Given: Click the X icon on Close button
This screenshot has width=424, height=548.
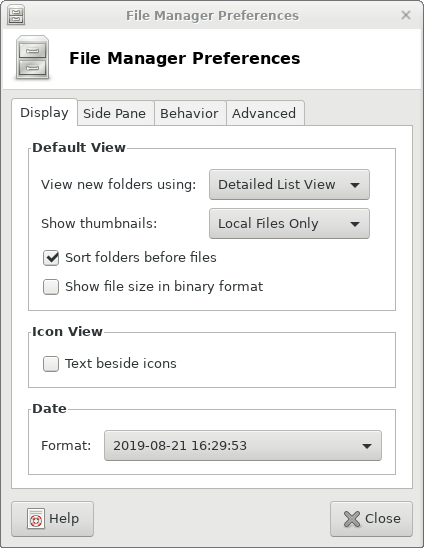Looking at the screenshot, I should click(x=352, y=519).
